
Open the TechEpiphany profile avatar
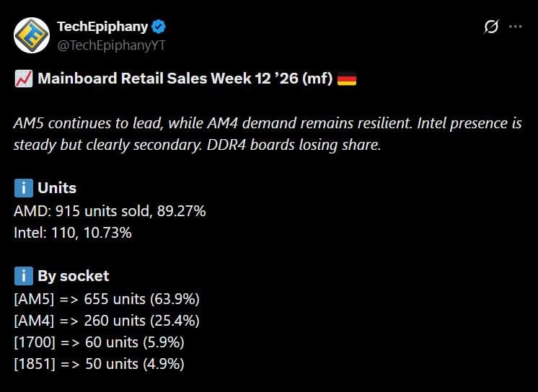[30, 35]
